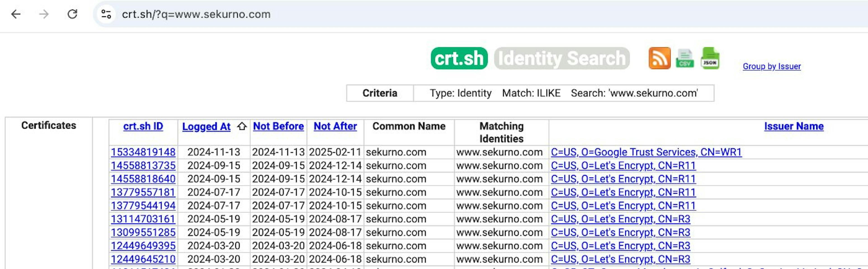Screen dimensions: 868x269
Task: Open certificate ID 14558818640
Action: tap(143, 179)
